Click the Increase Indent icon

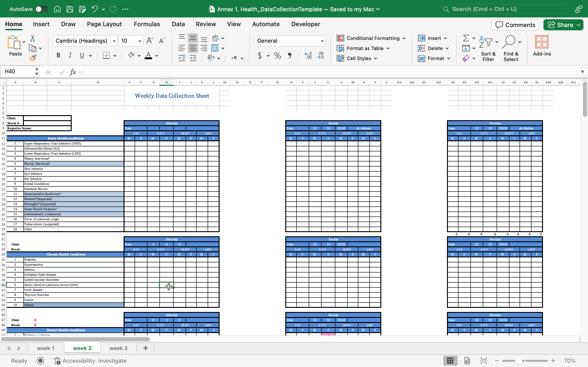click(193, 58)
